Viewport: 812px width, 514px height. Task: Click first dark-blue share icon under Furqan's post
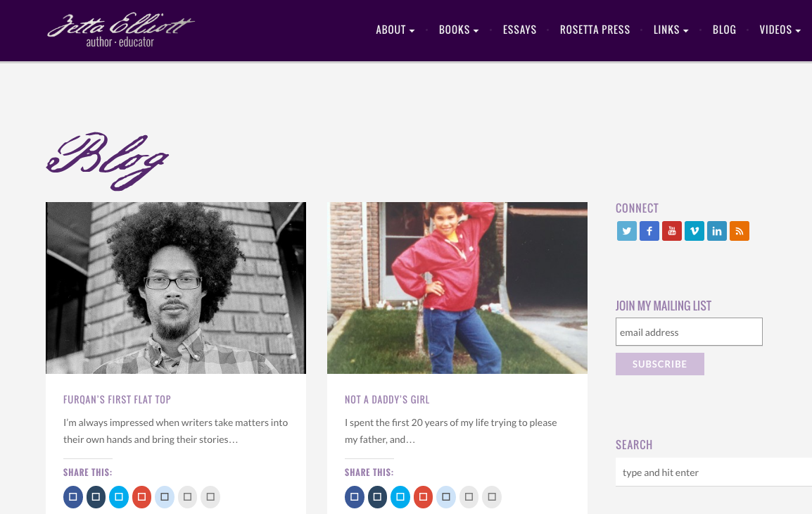73,497
